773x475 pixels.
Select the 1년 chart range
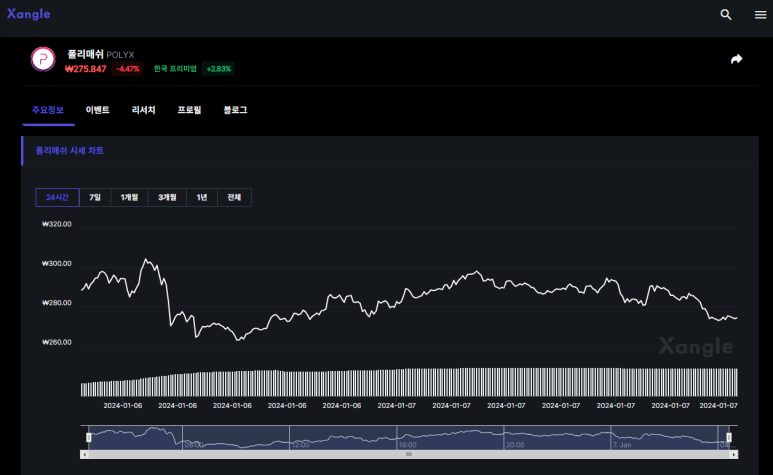coord(202,197)
